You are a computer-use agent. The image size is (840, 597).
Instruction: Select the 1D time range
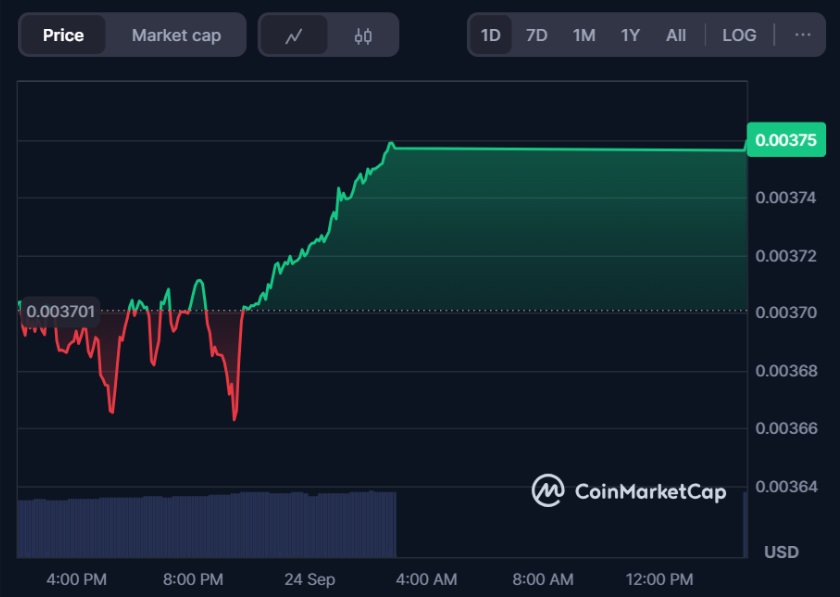[x=490, y=35]
